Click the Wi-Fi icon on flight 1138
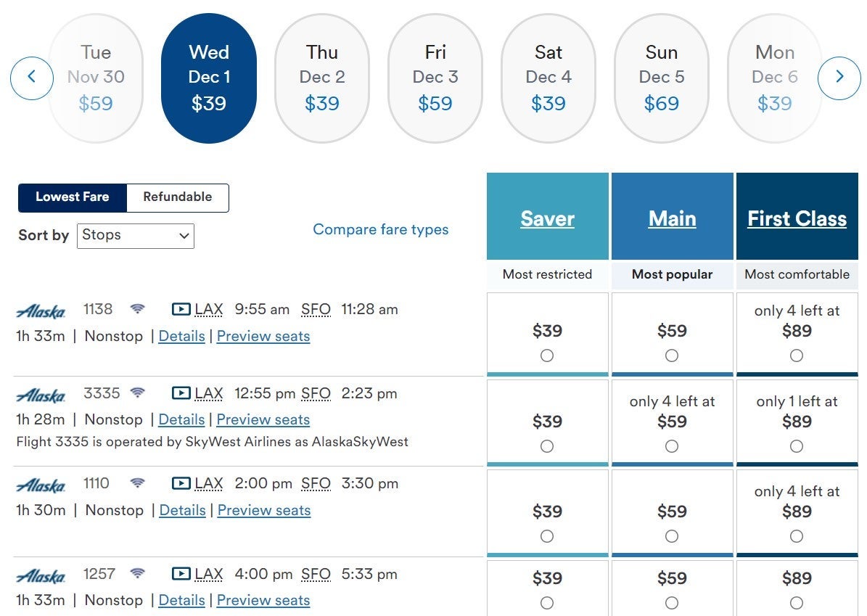This screenshot has height=616, width=867. 137,309
